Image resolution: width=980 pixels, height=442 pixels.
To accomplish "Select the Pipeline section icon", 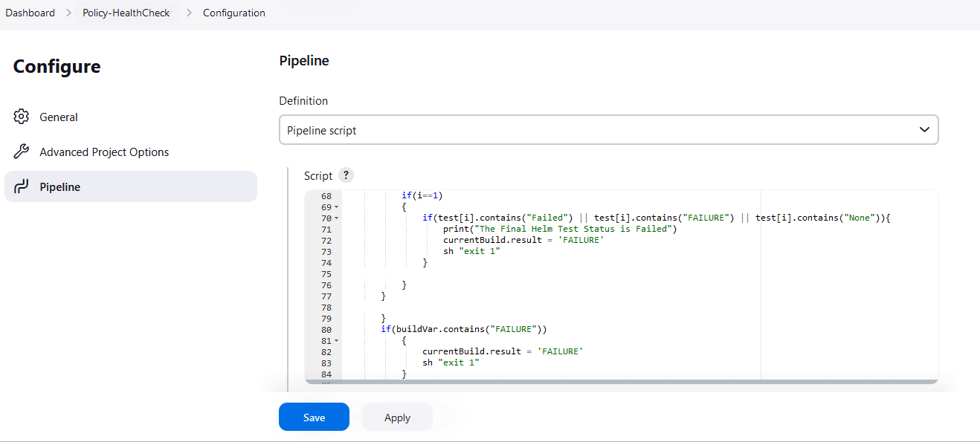I will [22, 186].
